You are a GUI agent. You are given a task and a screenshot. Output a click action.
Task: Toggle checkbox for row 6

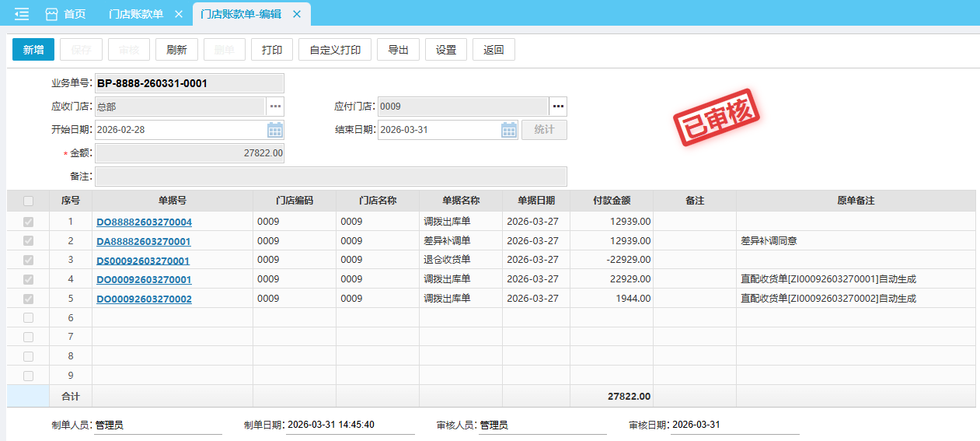28,318
